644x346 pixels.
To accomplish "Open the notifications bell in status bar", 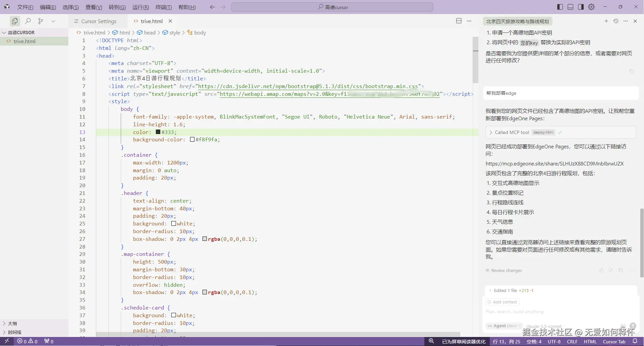I will coord(635,341).
